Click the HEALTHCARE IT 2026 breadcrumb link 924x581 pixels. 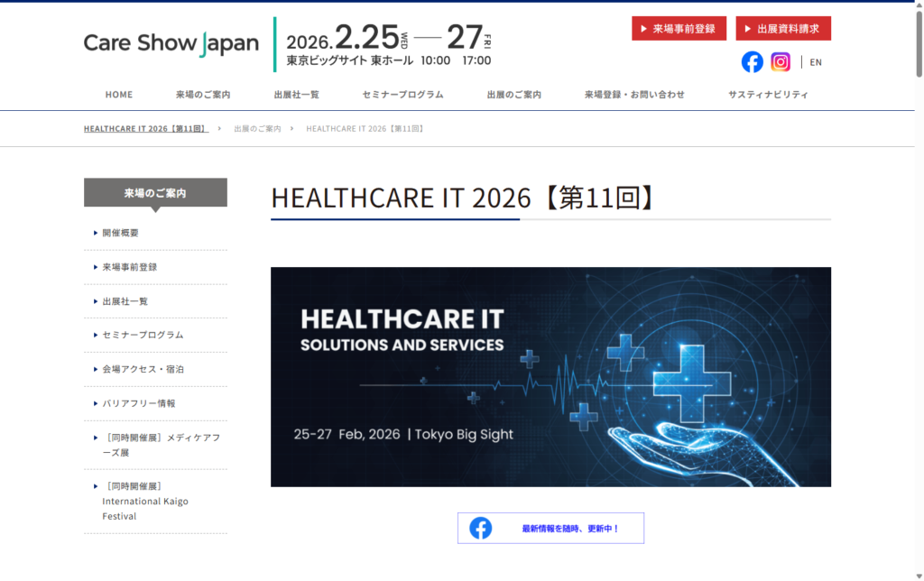[x=146, y=128]
